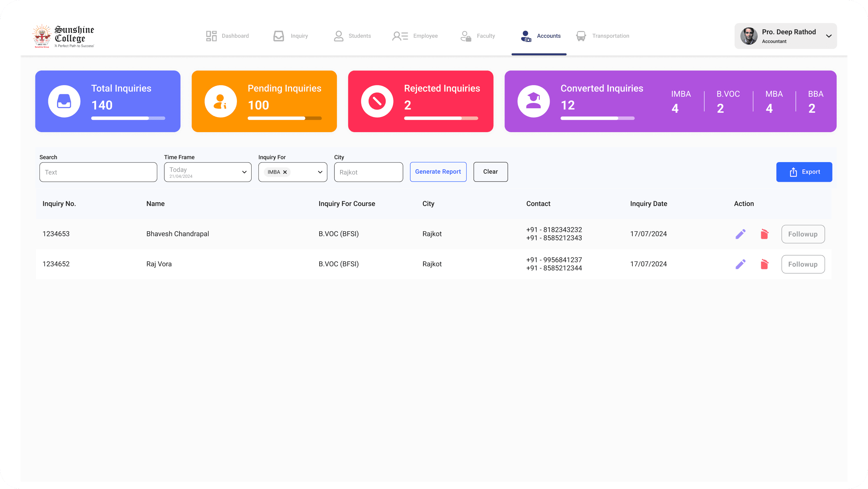The image size is (868, 489).
Task: Click the Search text field
Action: pyautogui.click(x=98, y=172)
